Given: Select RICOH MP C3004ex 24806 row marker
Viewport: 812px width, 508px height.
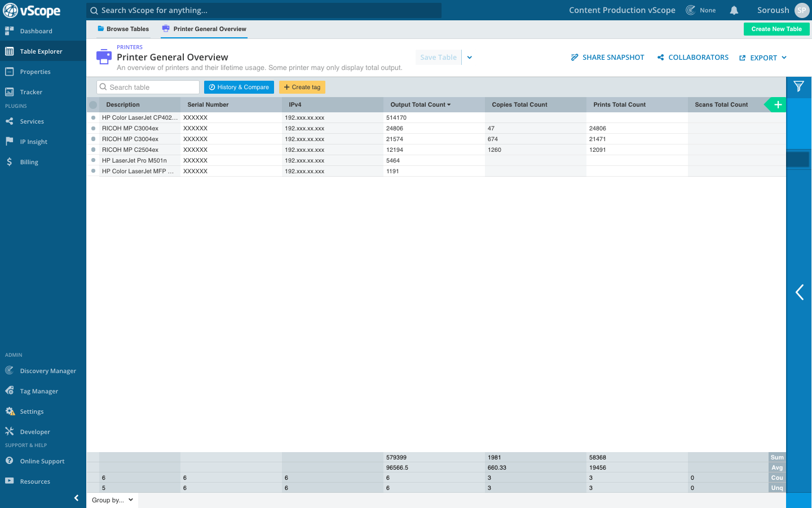Looking at the screenshot, I should [93, 128].
